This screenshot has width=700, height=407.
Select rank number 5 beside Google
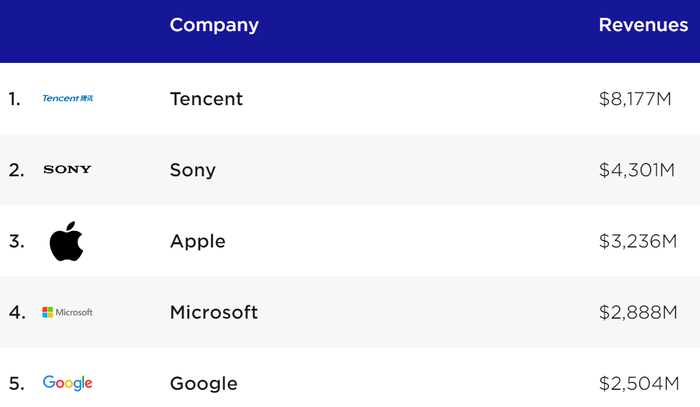pyautogui.click(x=17, y=384)
